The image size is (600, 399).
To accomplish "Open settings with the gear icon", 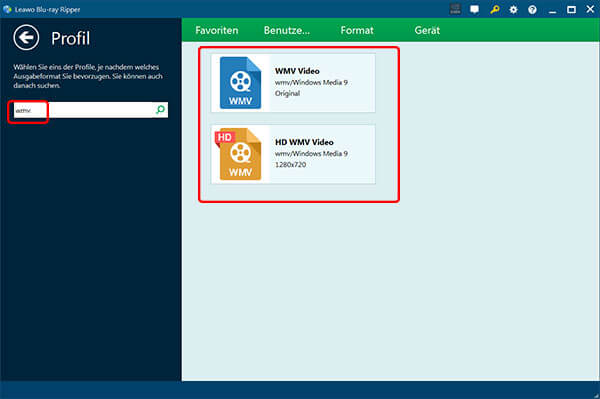I will pyautogui.click(x=513, y=10).
